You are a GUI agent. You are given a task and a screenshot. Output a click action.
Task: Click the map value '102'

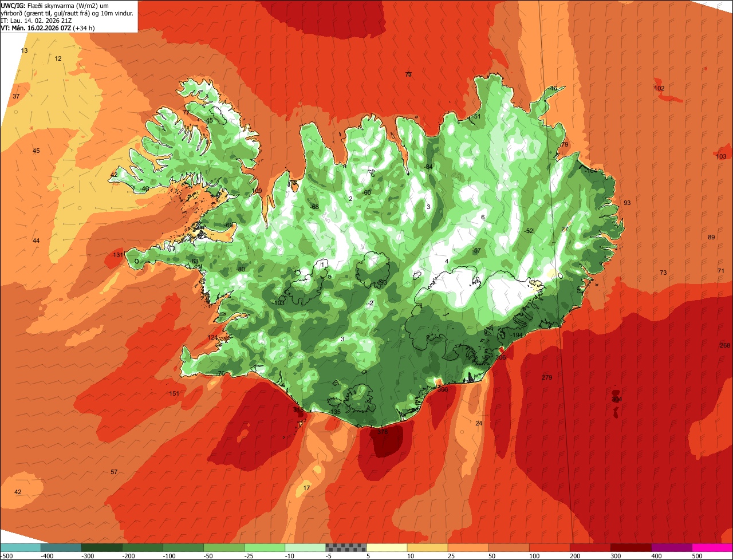659,88
